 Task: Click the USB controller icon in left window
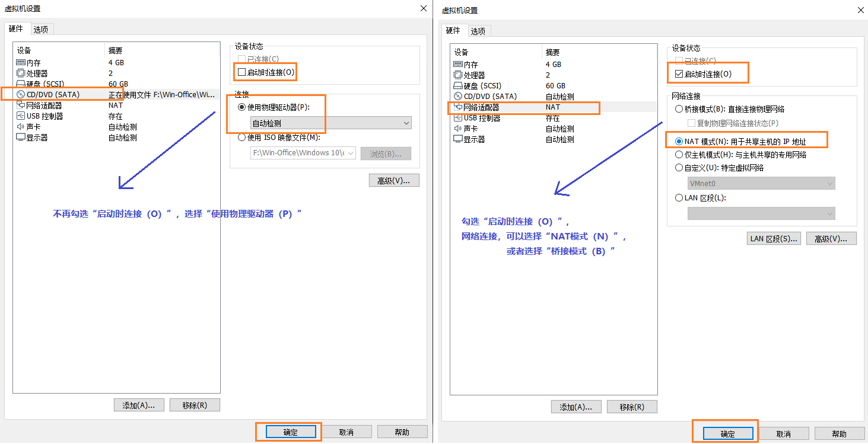[x=21, y=116]
